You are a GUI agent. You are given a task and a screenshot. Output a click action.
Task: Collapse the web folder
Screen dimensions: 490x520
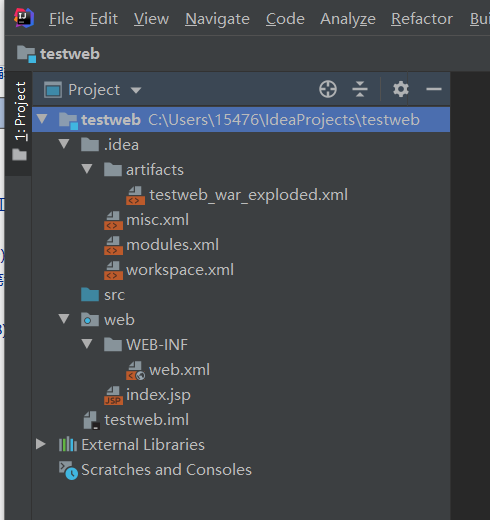pos(64,319)
